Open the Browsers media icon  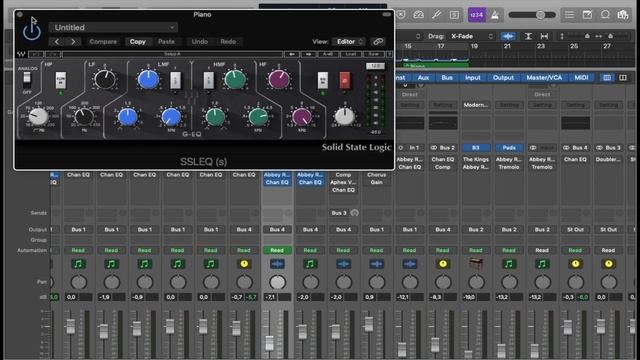(x=623, y=15)
